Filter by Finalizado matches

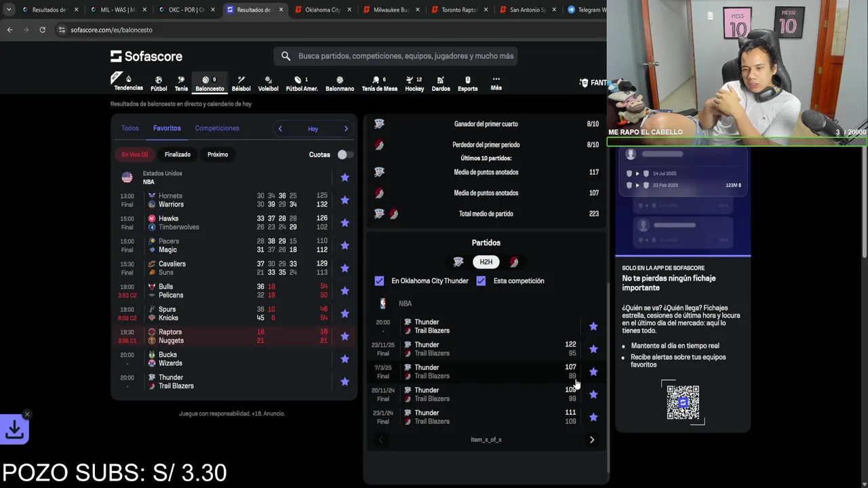point(178,155)
